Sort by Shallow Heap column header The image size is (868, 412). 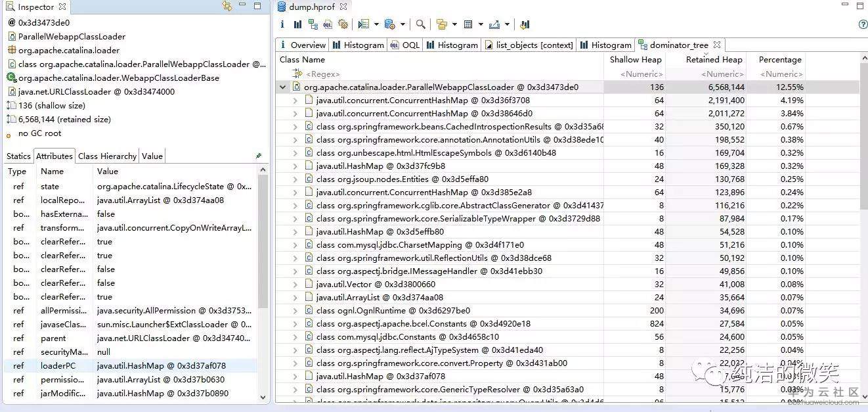point(635,59)
